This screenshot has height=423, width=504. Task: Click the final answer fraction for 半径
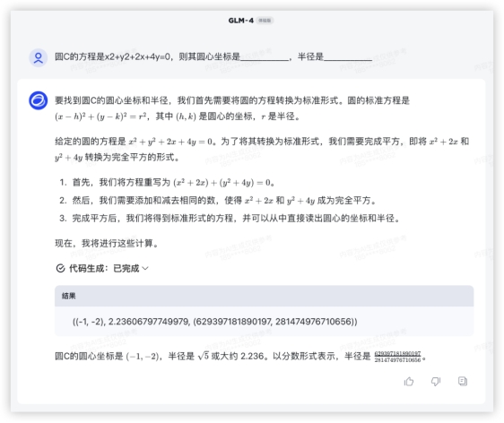point(397,357)
